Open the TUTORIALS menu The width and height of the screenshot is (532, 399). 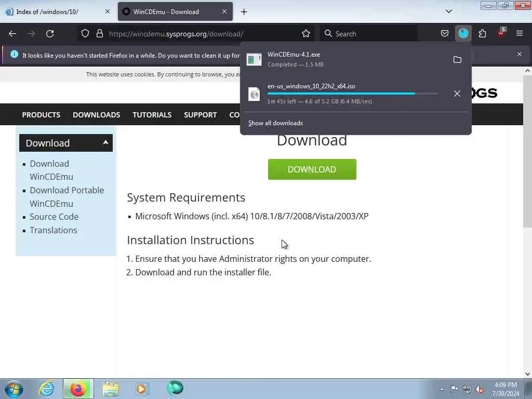tap(152, 115)
